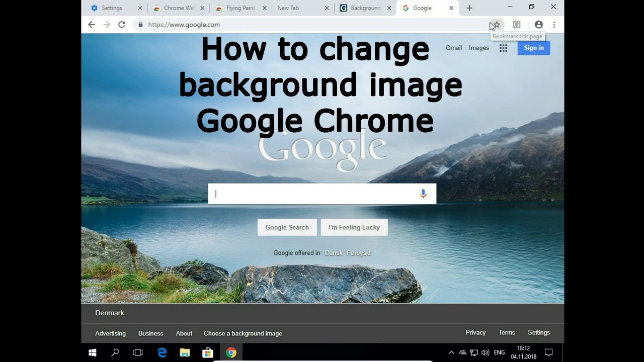Screen dimensions: 644x362
Task: Click Choose a background image link
Action: (x=243, y=333)
